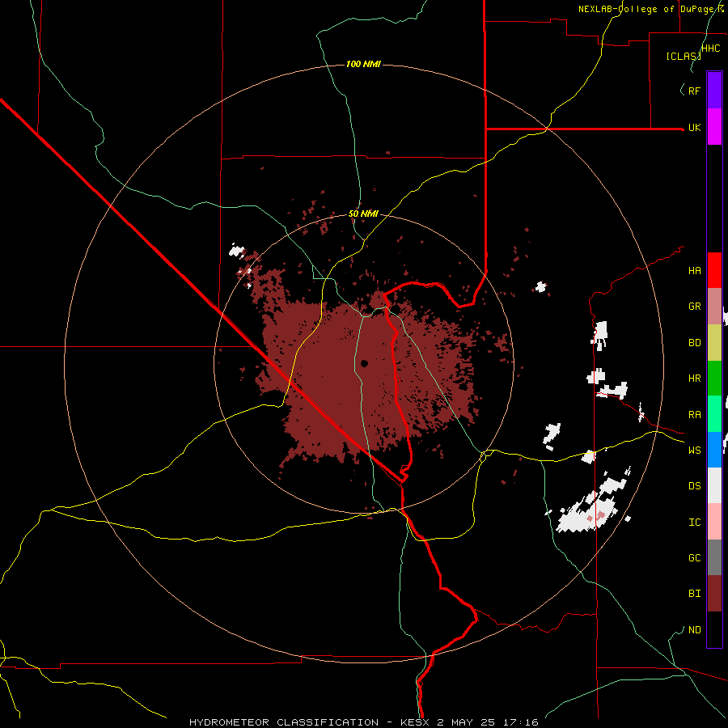Viewport: 728px width, 728px height.
Task: Click the DS white legend swatch
Action: tap(714, 485)
